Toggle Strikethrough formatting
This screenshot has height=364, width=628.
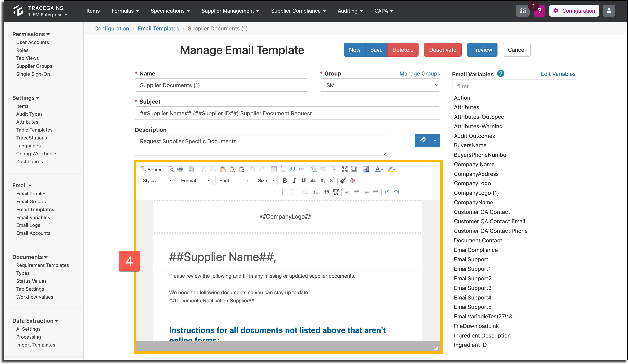(x=313, y=181)
